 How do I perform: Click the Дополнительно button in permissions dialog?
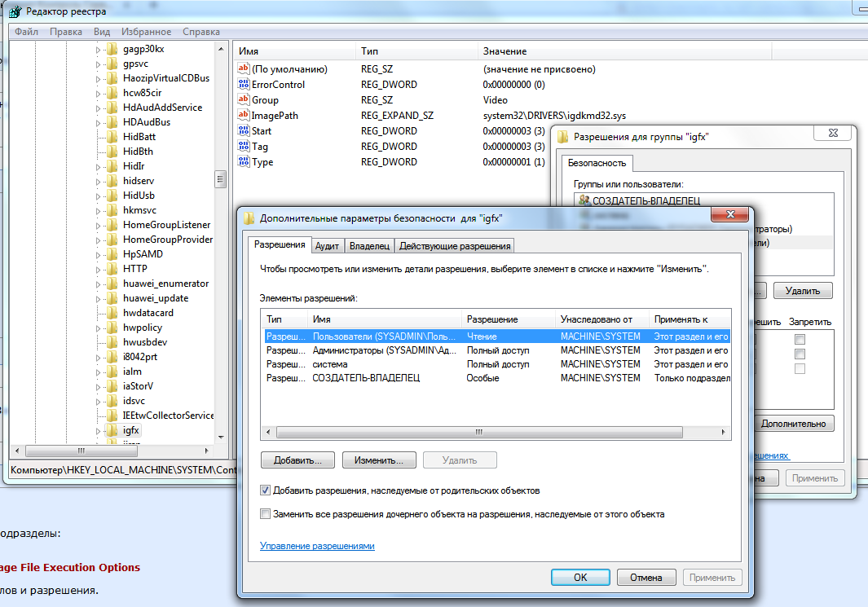pos(793,424)
